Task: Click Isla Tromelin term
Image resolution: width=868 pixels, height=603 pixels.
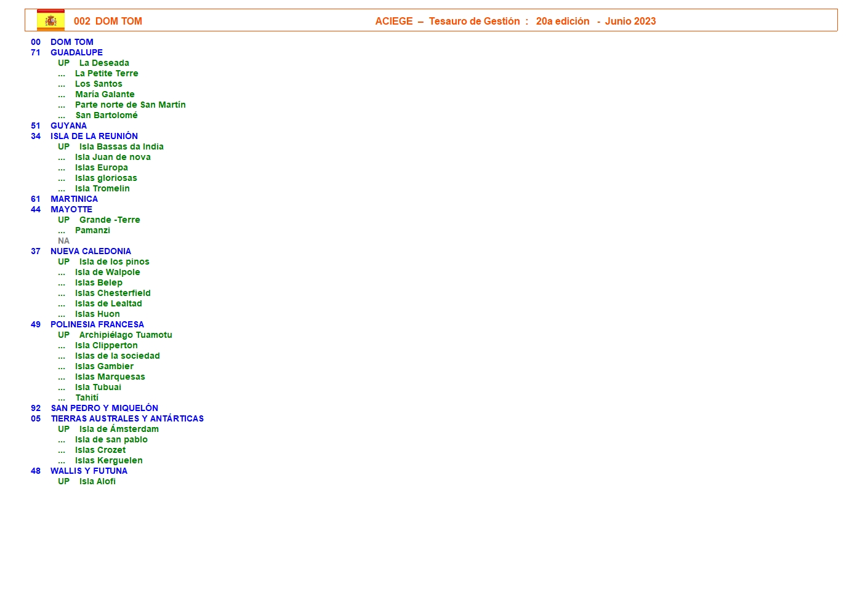Action: tap(102, 188)
